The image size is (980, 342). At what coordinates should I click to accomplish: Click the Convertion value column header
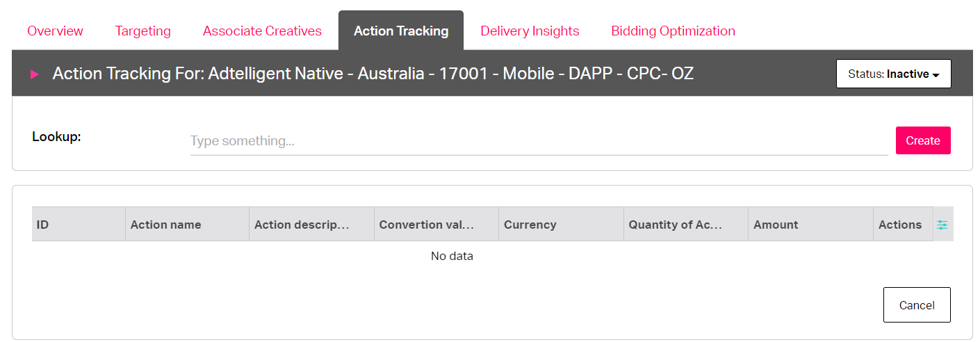click(x=436, y=225)
